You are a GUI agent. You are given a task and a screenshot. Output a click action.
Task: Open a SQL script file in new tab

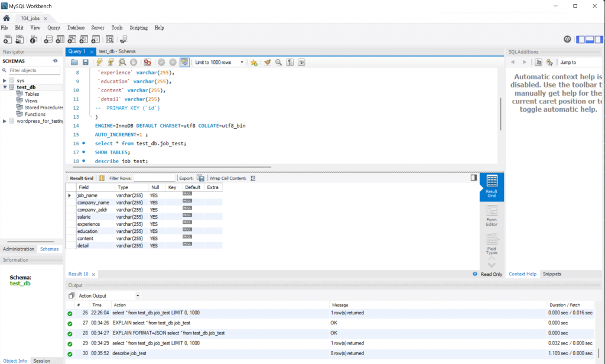[x=19, y=39]
